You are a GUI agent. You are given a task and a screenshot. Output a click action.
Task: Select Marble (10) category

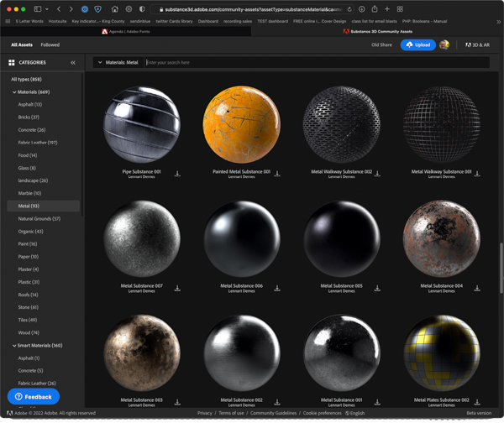[29, 193]
